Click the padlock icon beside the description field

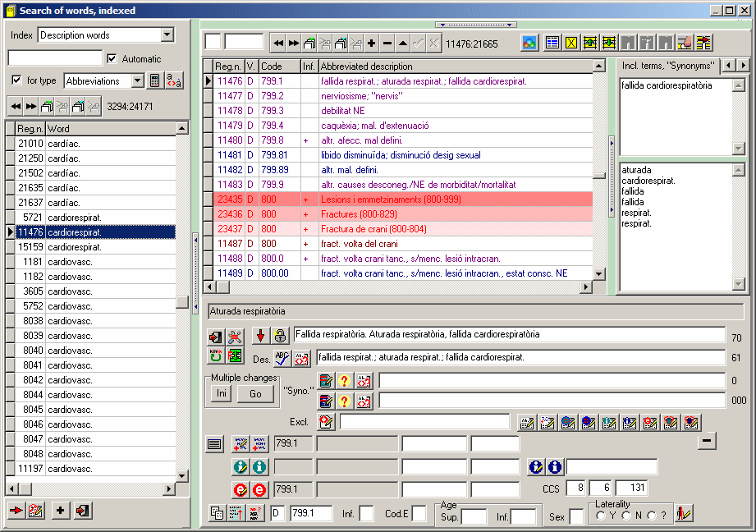coord(280,336)
